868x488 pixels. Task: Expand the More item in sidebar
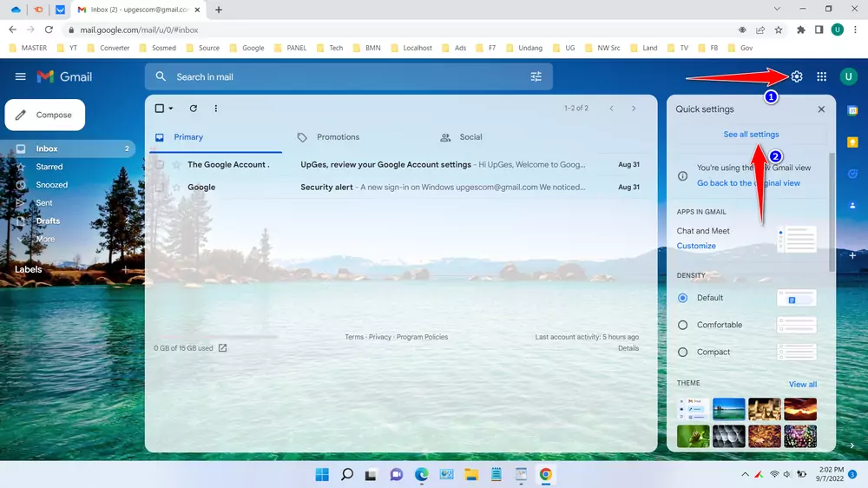pos(45,239)
